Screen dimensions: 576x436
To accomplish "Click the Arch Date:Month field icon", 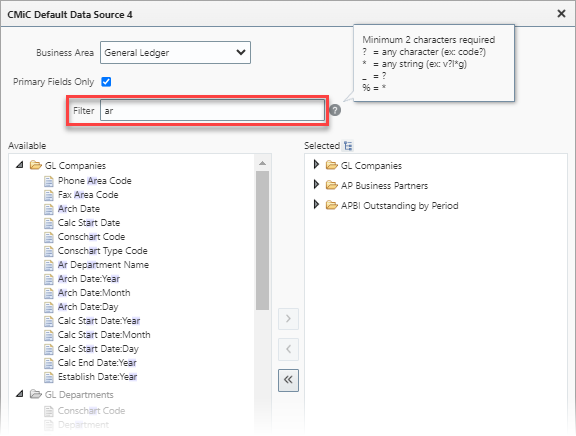I will coord(48,293).
